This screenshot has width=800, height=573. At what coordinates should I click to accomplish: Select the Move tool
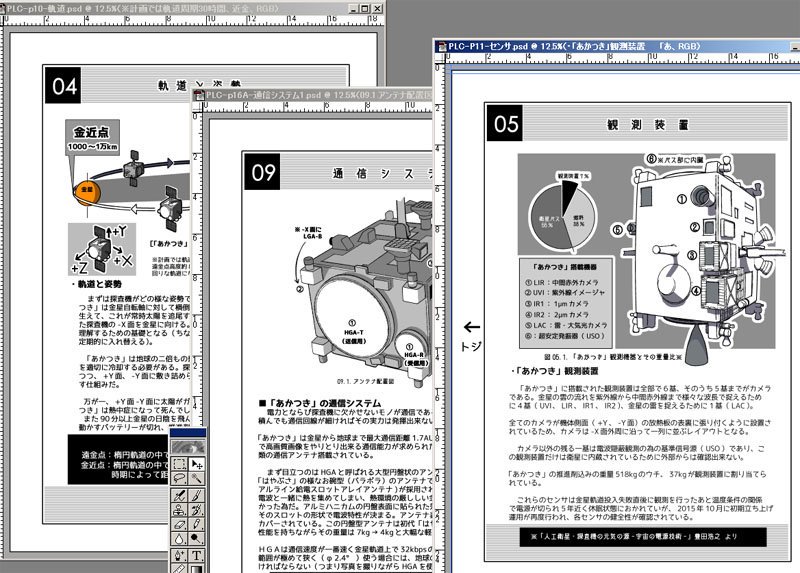[197, 464]
